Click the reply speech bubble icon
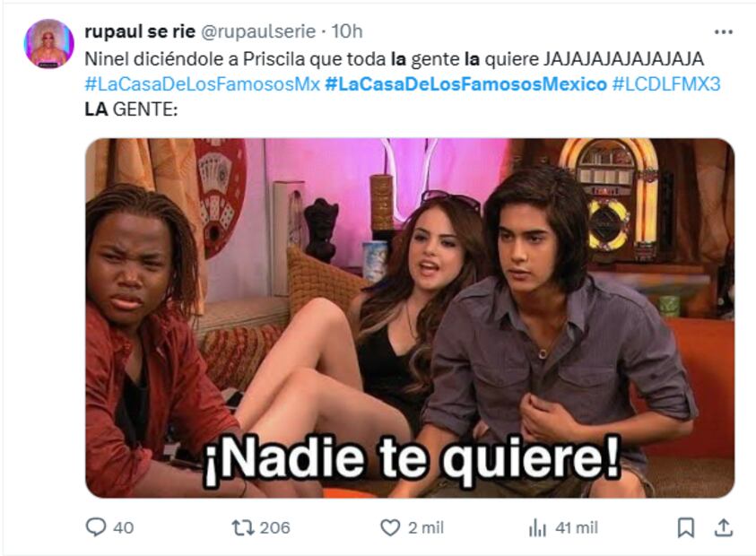The width and height of the screenshot is (756, 556). [x=95, y=527]
